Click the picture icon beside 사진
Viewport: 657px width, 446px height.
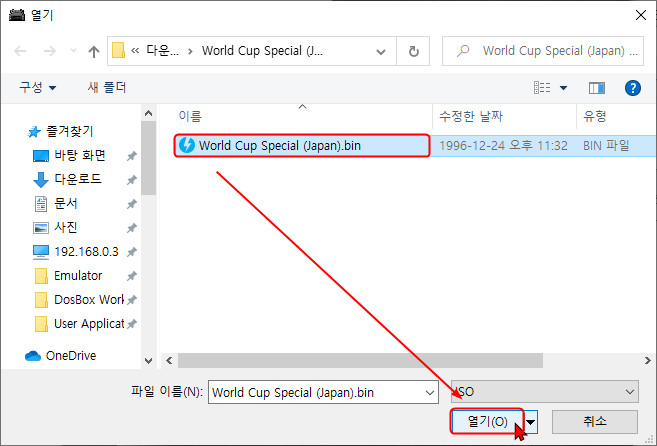click(x=41, y=228)
